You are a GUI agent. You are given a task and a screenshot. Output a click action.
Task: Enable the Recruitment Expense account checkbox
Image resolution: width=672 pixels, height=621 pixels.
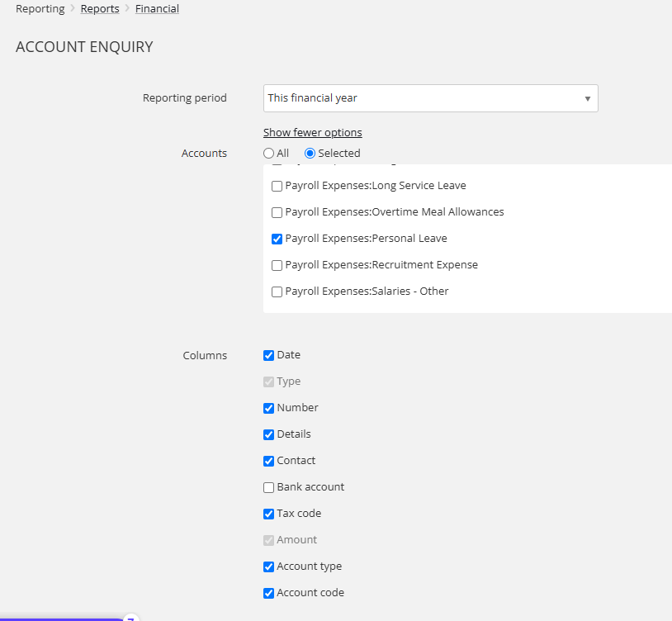coord(277,265)
